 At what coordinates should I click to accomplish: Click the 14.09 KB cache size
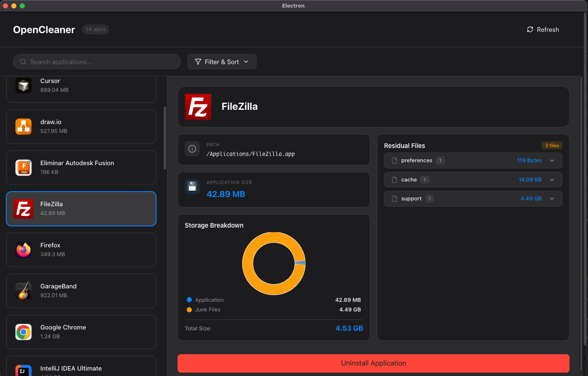pos(530,180)
